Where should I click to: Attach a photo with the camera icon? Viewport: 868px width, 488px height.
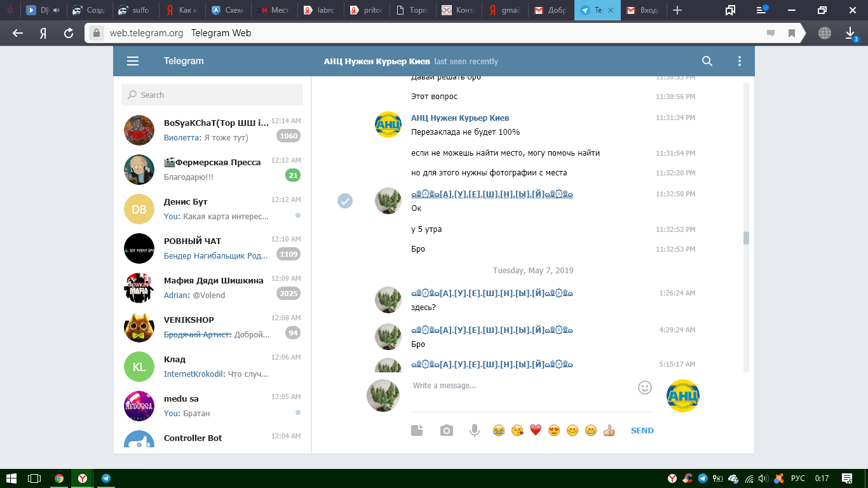(447, 430)
